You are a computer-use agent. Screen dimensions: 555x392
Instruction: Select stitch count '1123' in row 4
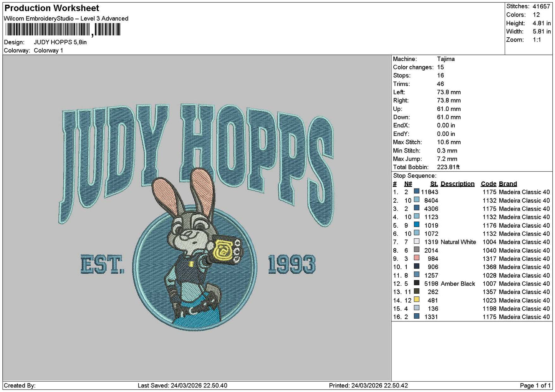click(431, 217)
